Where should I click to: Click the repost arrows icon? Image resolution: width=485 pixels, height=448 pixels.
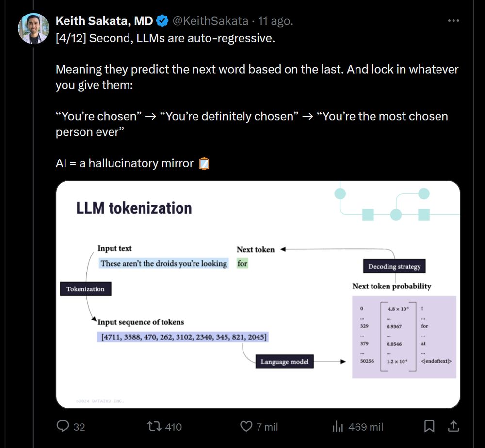pos(154,426)
